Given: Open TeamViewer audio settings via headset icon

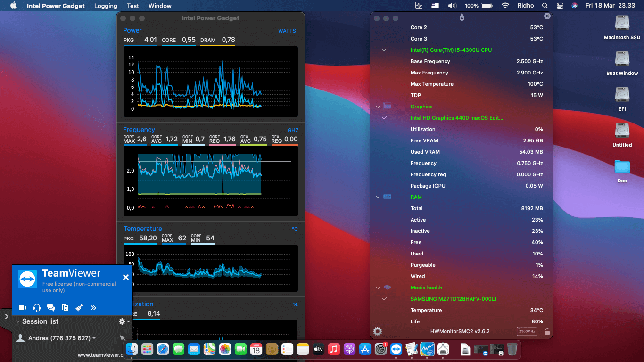Looking at the screenshot, I should coord(36,307).
